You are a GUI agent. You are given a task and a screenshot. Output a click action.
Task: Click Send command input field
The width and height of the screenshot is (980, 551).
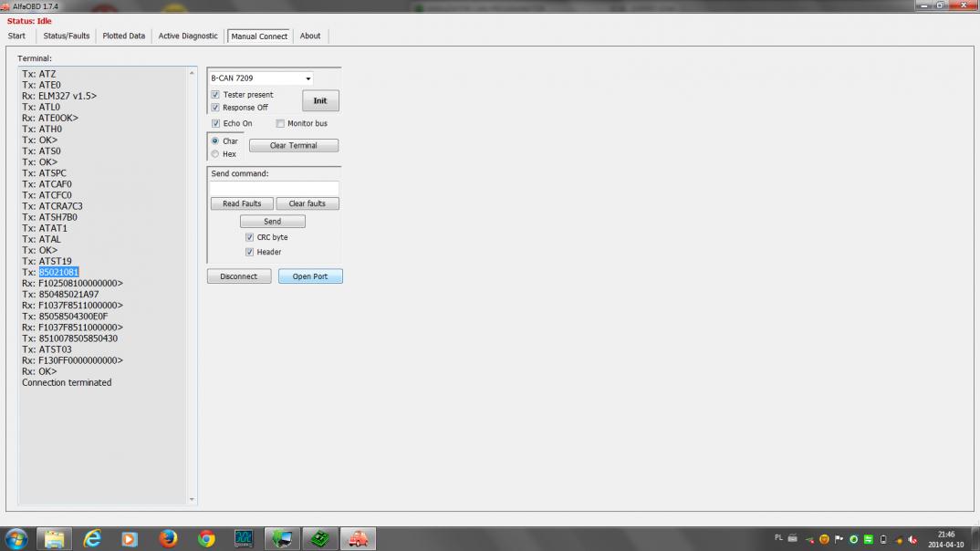coord(275,187)
